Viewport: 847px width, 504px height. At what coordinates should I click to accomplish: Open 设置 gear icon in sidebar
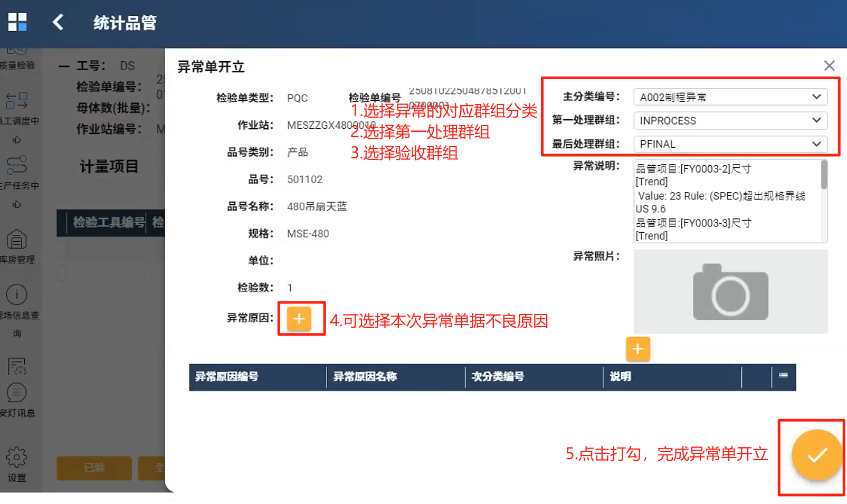tap(16, 457)
